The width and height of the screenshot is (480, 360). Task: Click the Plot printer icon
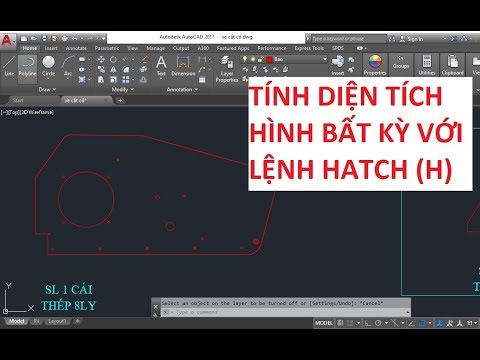(x=65, y=39)
